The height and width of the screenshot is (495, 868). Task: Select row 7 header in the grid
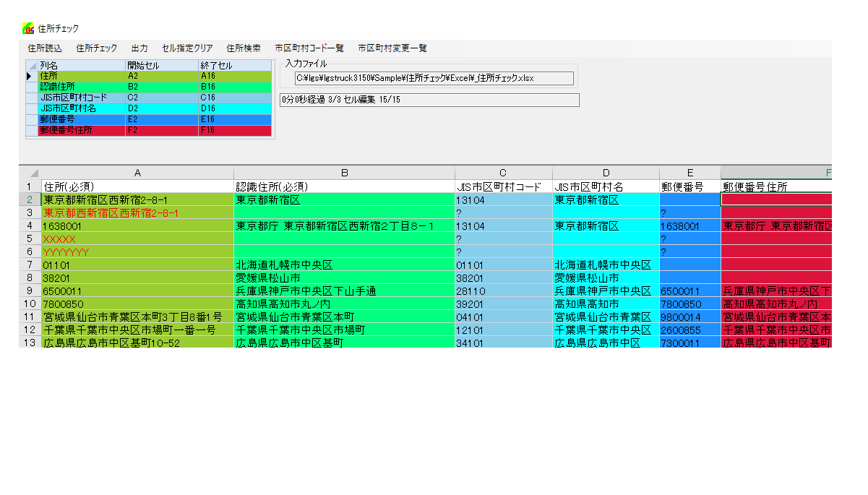point(30,264)
